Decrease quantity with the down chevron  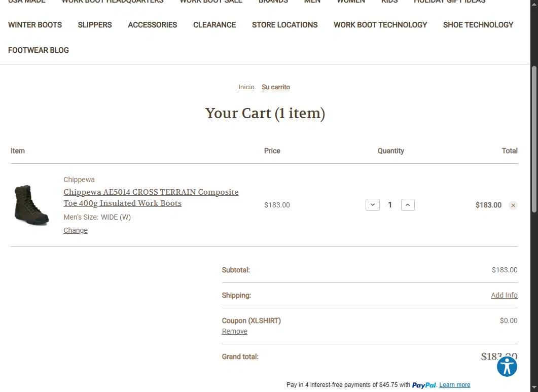pyautogui.click(x=373, y=205)
